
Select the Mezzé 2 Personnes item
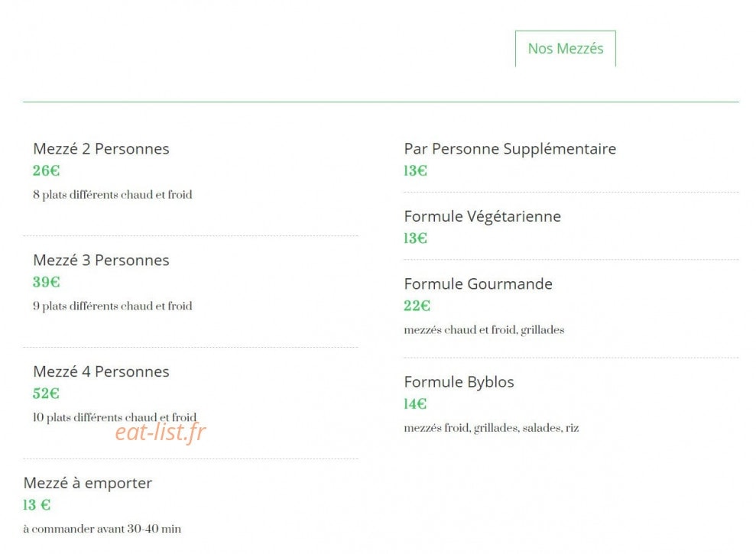(101, 148)
